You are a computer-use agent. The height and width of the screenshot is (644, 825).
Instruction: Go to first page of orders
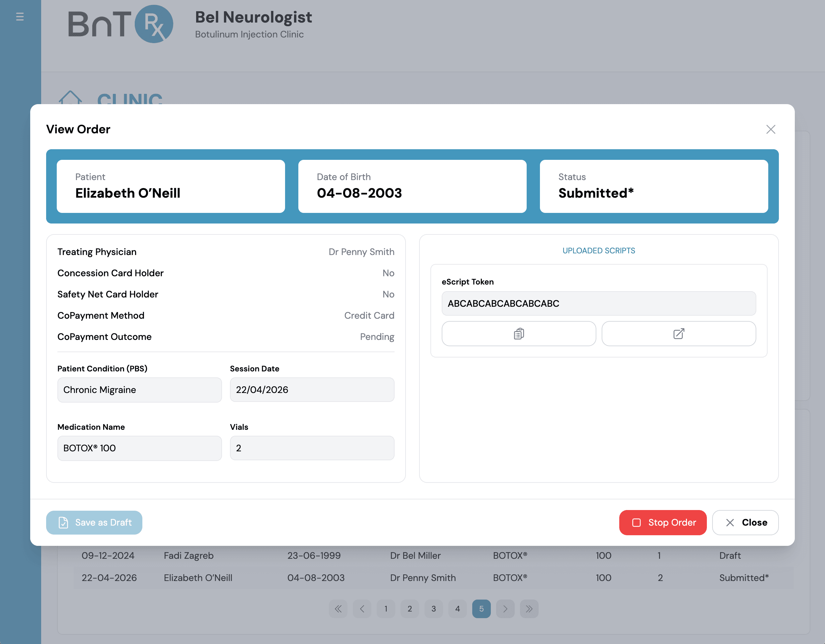coord(338,609)
